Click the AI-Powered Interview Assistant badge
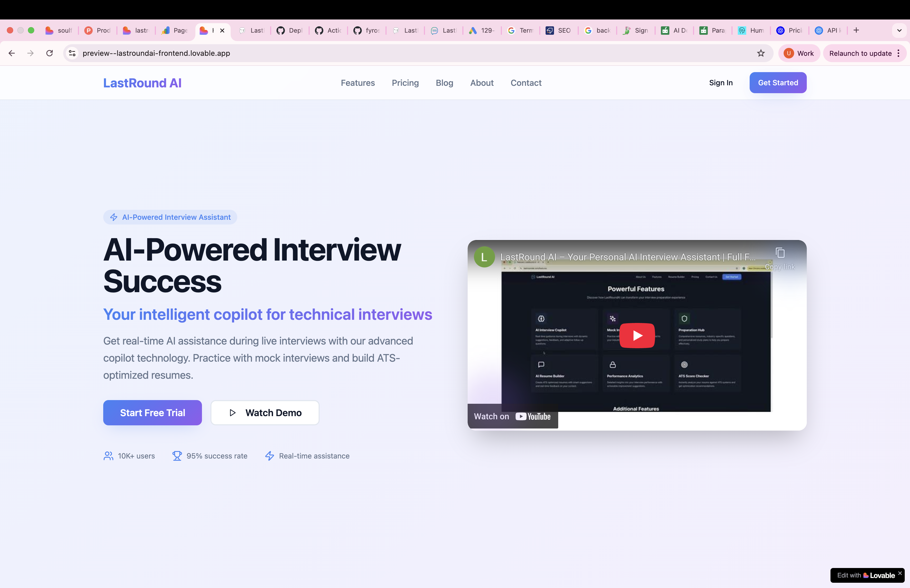This screenshot has width=910, height=588. pos(170,217)
